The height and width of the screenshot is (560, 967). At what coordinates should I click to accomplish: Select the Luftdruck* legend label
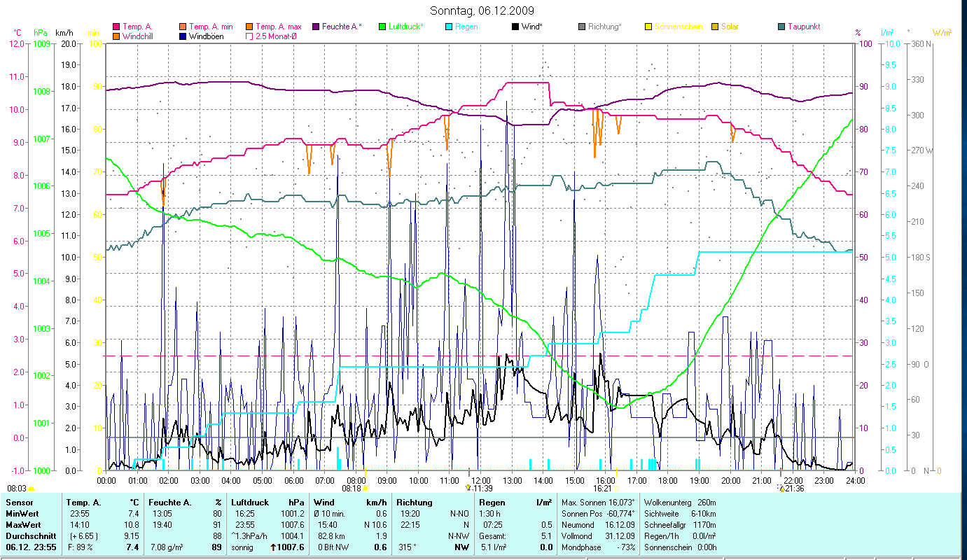405,27
